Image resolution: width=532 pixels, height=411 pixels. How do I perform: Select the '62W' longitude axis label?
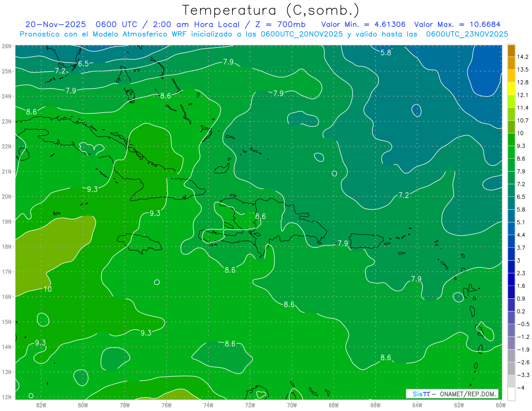point(459,404)
